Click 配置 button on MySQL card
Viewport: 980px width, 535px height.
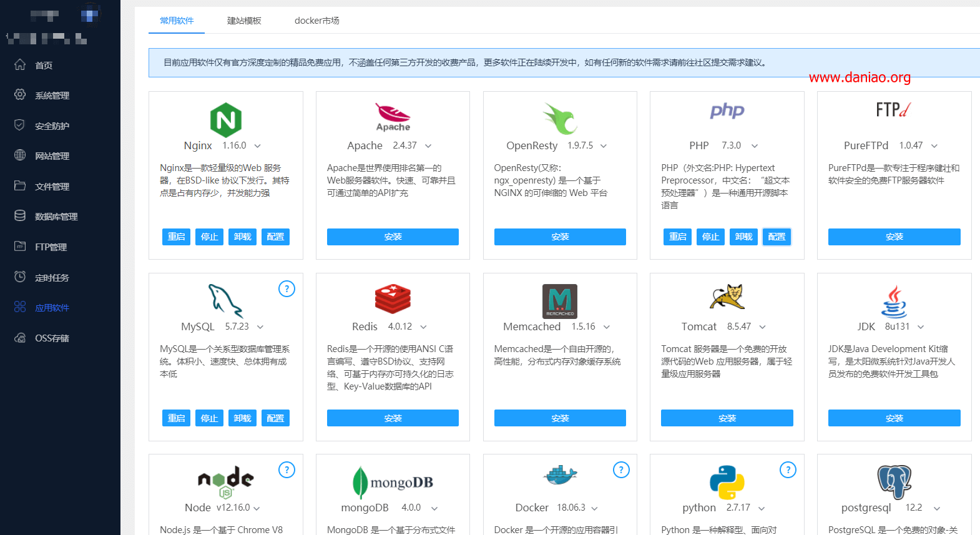point(275,418)
